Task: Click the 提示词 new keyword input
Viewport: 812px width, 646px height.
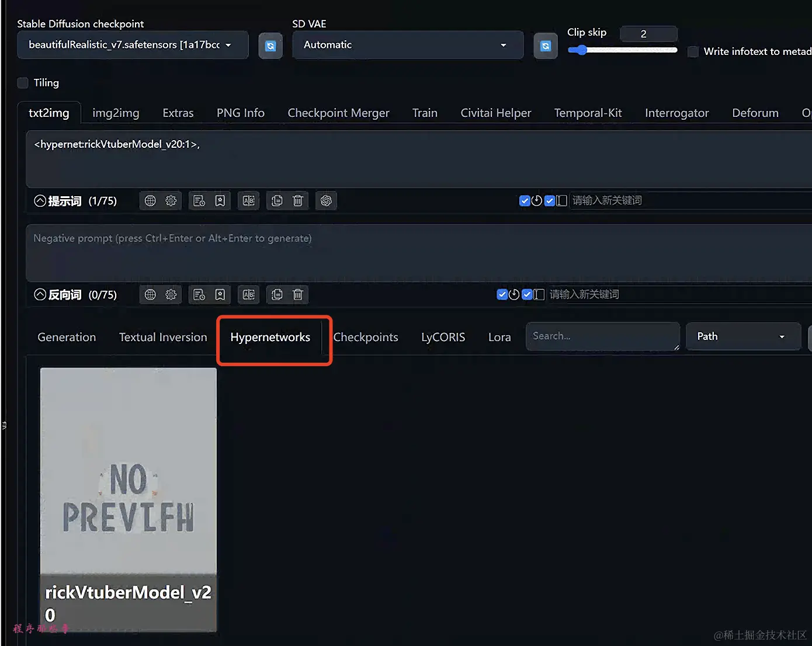Action: pyautogui.click(x=690, y=201)
